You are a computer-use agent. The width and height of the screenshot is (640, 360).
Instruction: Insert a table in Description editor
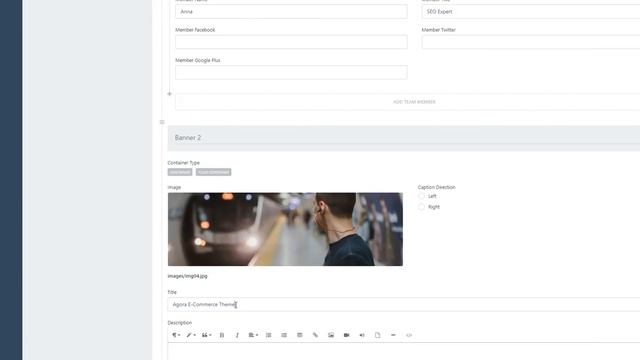[300, 335]
